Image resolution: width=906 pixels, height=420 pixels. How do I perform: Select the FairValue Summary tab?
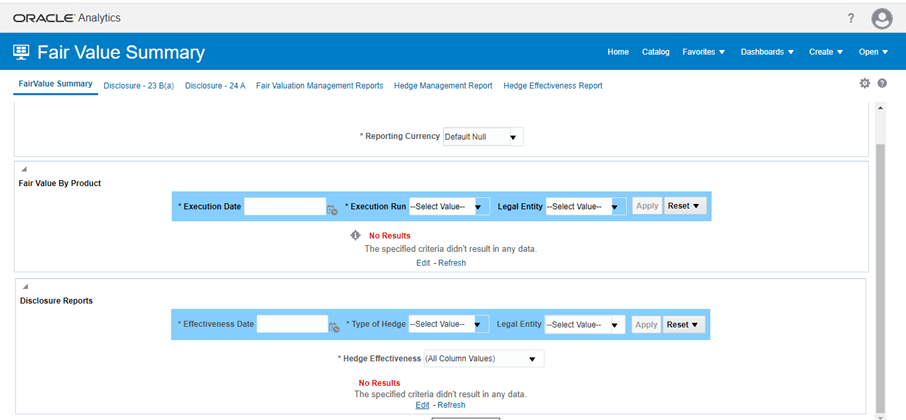tap(55, 84)
